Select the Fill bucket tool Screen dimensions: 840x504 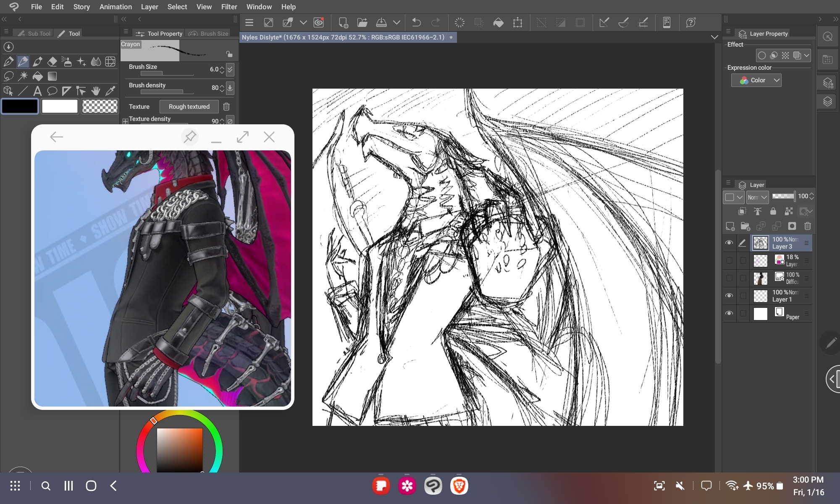tap(38, 76)
